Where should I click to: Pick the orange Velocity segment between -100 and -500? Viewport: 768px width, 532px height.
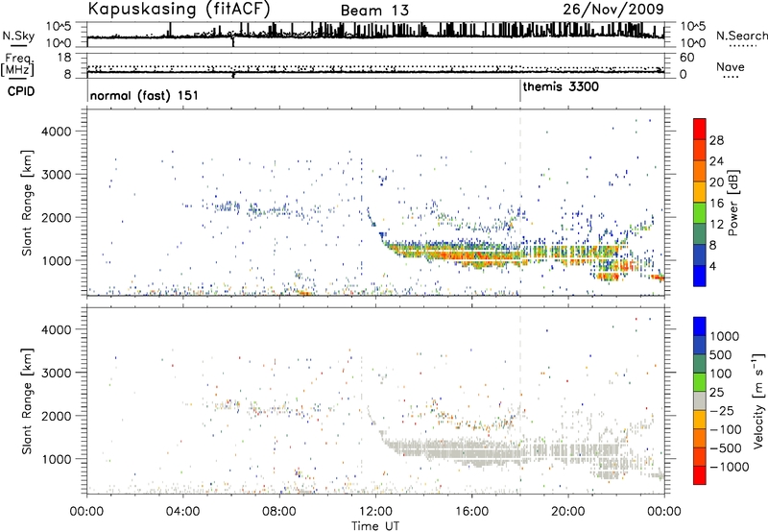(700, 438)
